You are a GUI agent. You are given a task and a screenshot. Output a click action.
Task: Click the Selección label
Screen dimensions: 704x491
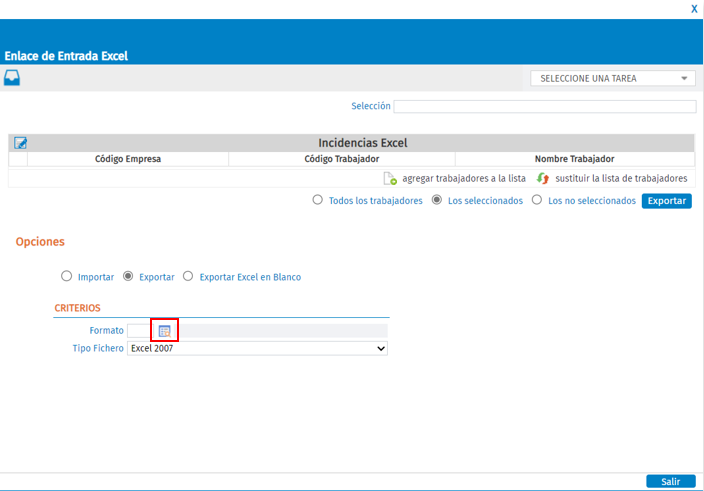click(371, 106)
